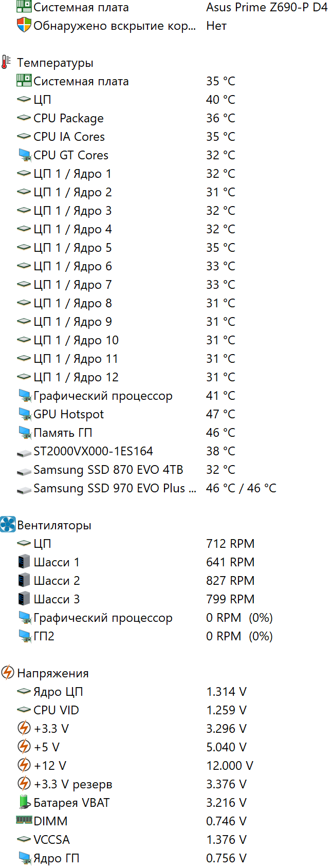Screen dimensions: 332x868
Task: Click the GPU icon next to GPU Hotspot
Action: [x=24, y=414]
